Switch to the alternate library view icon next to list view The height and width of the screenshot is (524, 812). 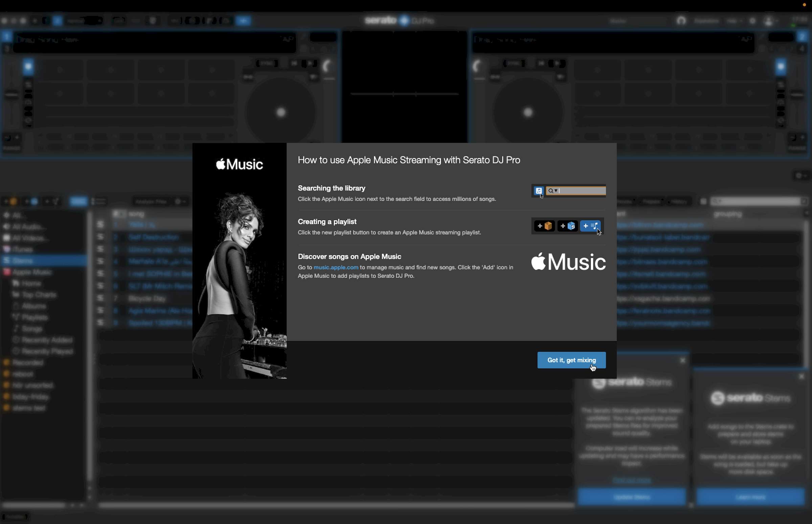pyautogui.click(x=98, y=201)
